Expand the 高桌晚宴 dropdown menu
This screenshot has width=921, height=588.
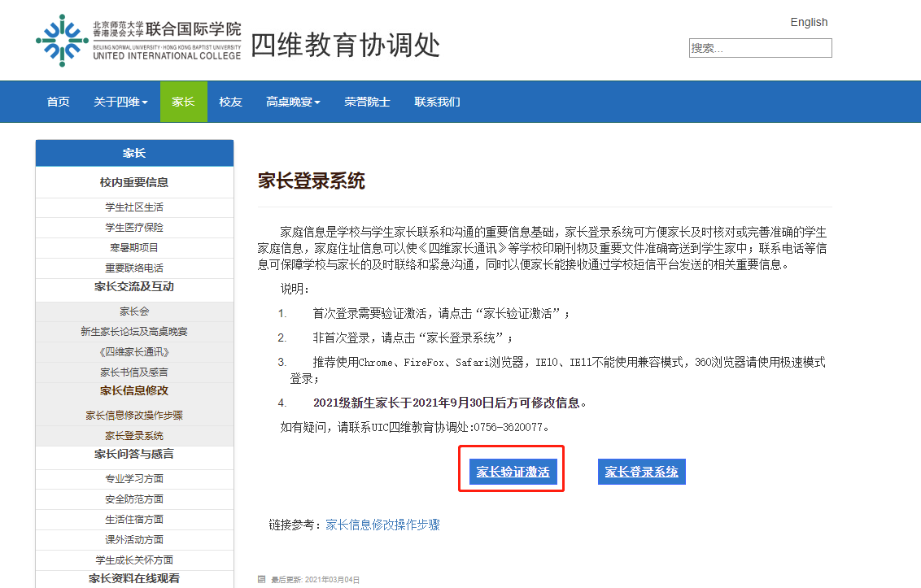click(x=293, y=102)
